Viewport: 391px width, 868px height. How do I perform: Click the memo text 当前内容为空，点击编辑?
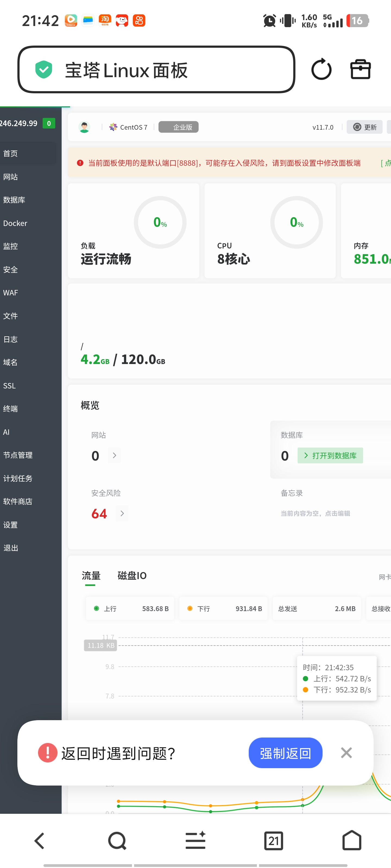tap(316, 513)
